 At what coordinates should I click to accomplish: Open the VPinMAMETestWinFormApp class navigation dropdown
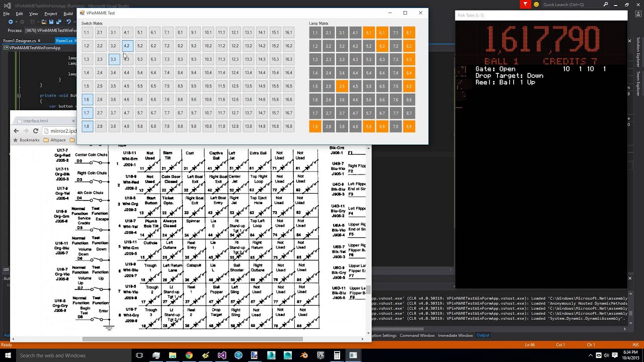click(x=38, y=48)
